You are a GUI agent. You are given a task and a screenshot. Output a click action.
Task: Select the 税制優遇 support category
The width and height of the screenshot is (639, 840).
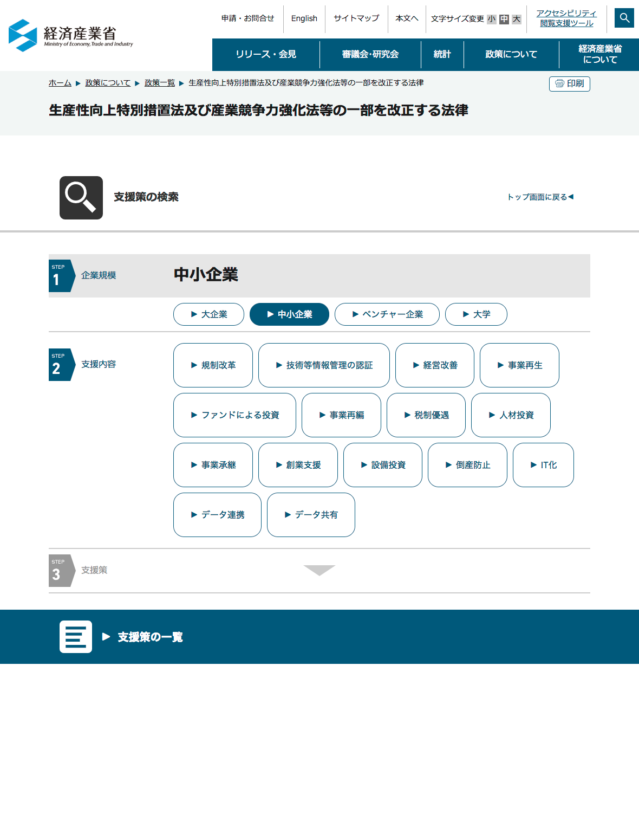426,415
